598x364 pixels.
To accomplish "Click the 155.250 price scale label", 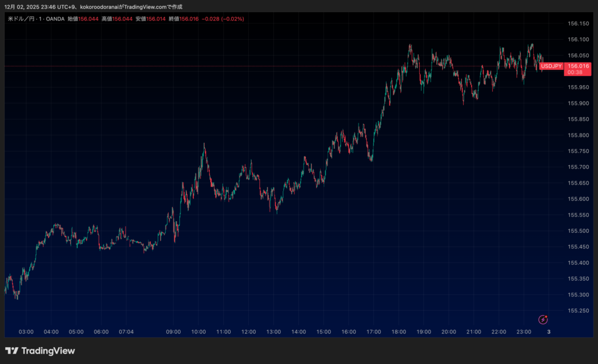I will pyautogui.click(x=578, y=310).
